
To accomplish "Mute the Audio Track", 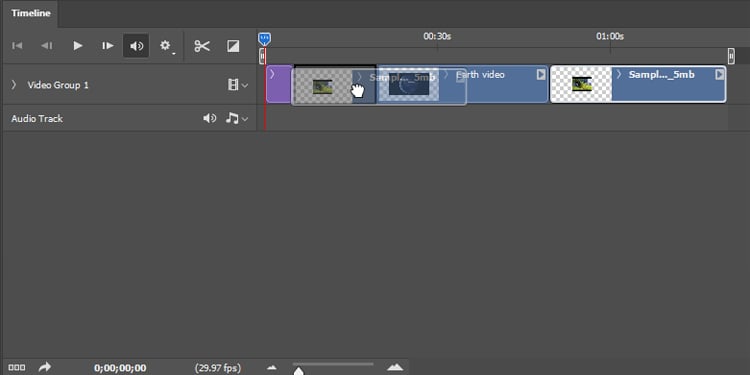I will click(x=210, y=118).
